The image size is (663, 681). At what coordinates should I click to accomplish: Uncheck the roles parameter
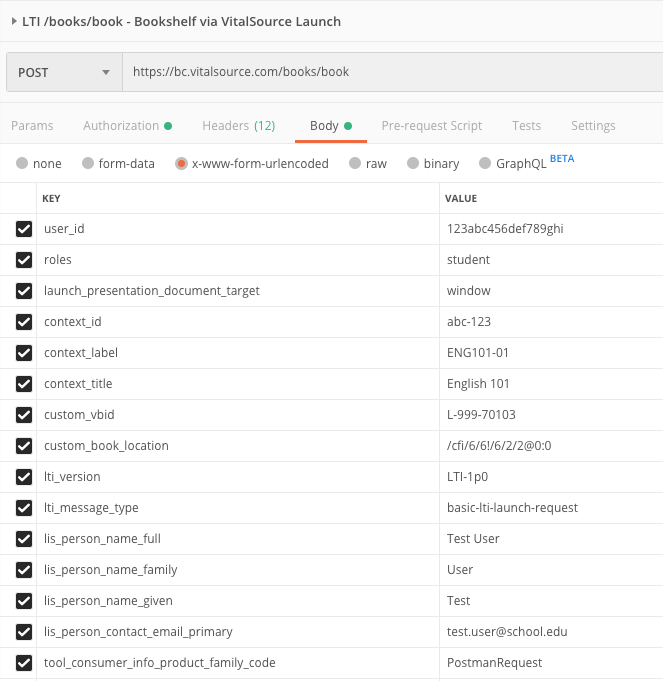24,260
